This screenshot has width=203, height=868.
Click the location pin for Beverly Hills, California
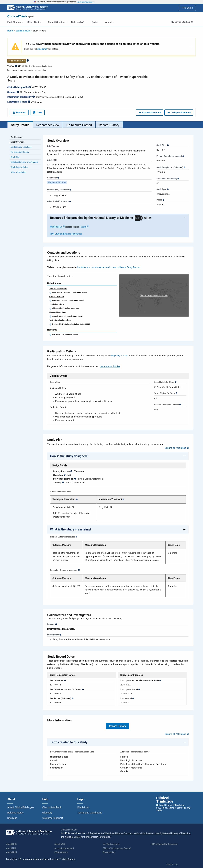50,292
